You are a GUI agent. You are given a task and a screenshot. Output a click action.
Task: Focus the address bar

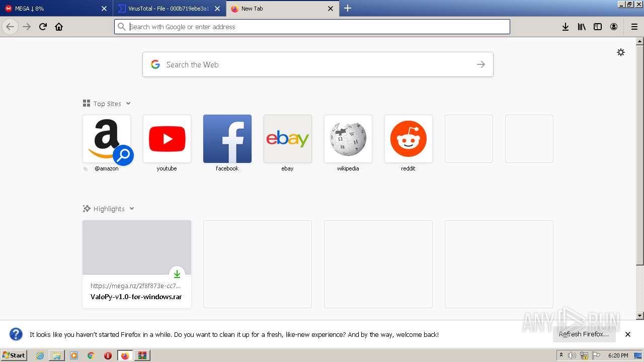[312, 27]
